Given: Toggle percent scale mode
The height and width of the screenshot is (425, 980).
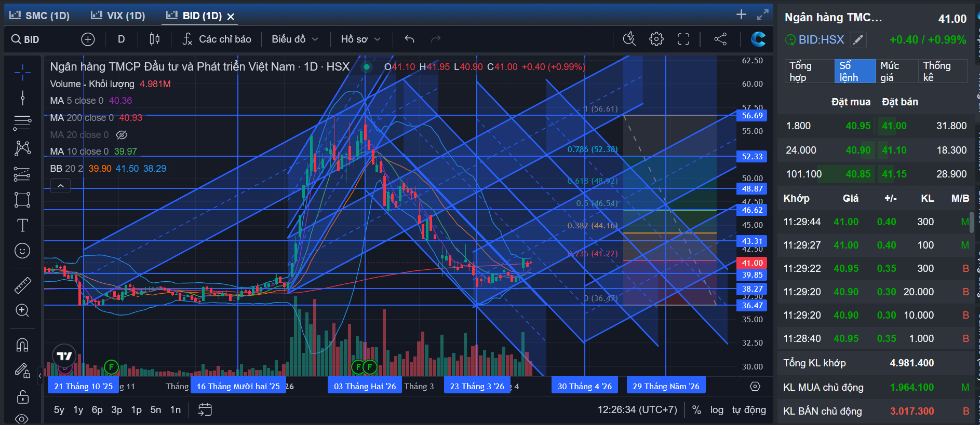Looking at the screenshot, I should coord(697,410).
